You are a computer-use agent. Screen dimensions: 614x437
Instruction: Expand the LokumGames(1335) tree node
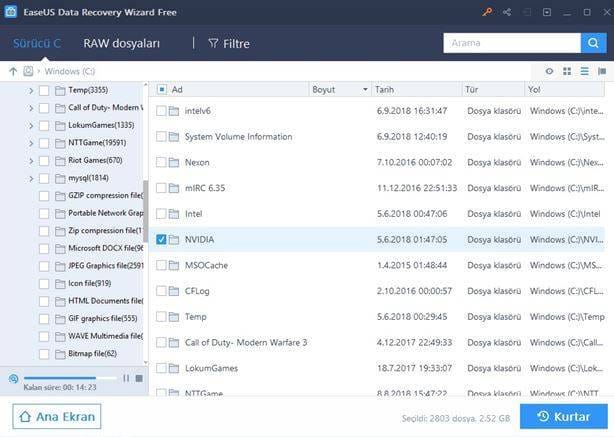point(31,126)
